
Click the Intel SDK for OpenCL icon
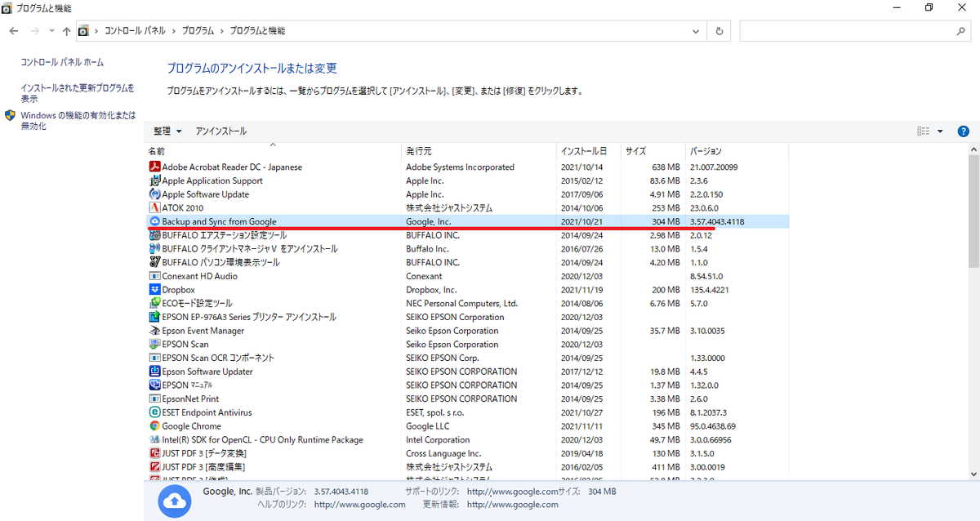[x=155, y=439]
